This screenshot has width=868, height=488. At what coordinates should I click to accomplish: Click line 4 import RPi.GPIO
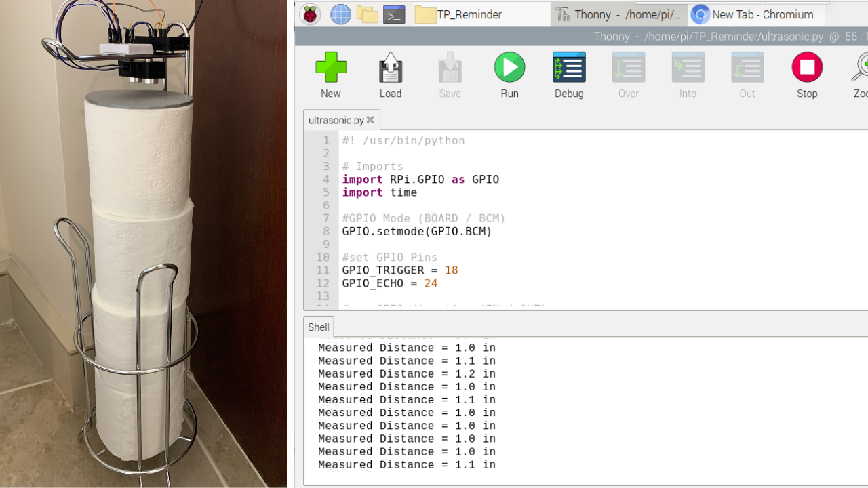click(x=420, y=180)
